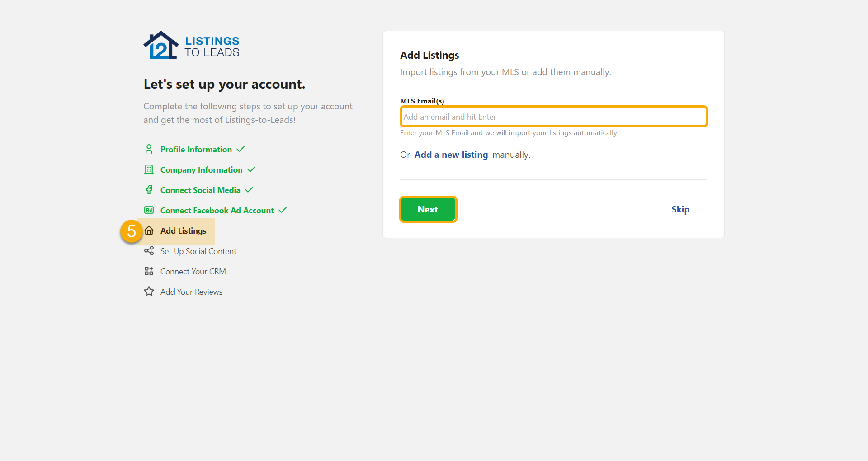
Task: Click the Company Information building icon
Action: [x=149, y=169]
